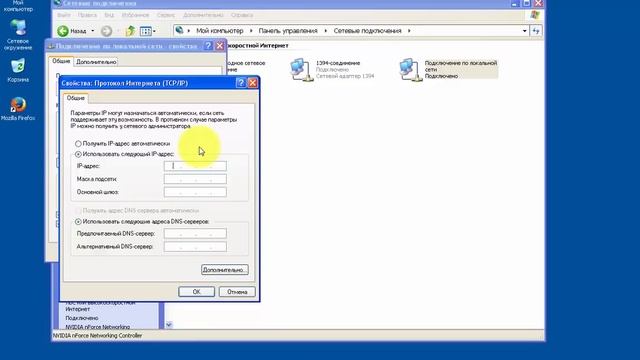Viewport: 640px width, 360px height.
Task: Click the address bar folder icon
Action: (179, 31)
